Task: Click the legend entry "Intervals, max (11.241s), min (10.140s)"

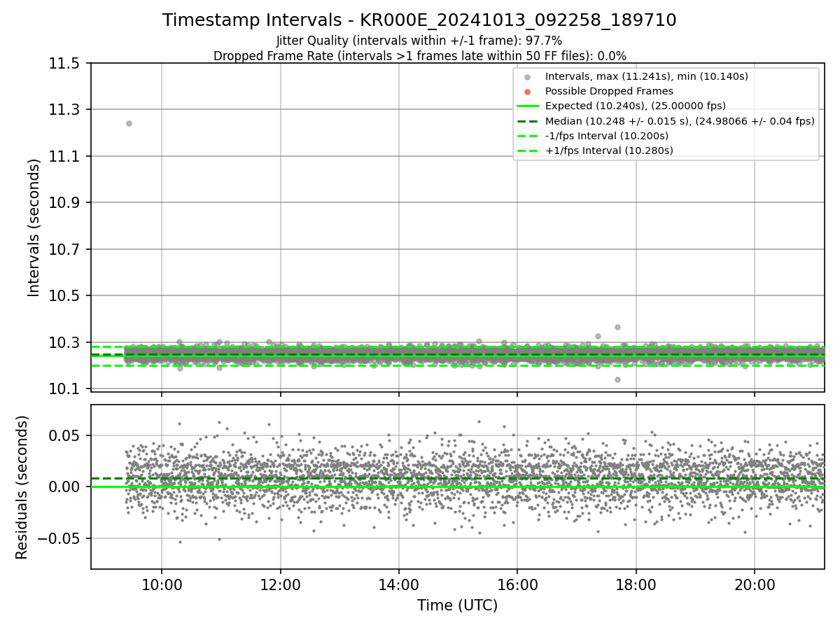Action: pyautogui.click(x=647, y=76)
